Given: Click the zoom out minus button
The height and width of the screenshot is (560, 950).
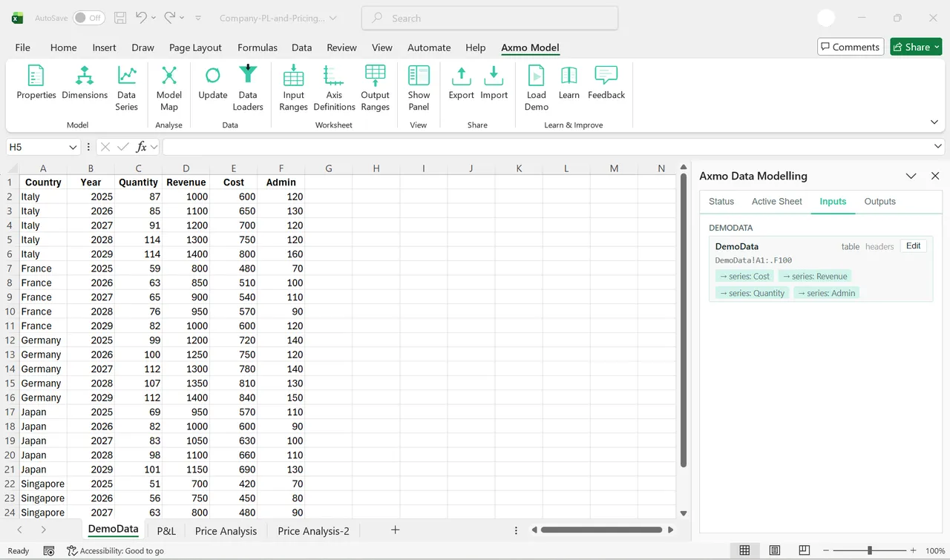Looking at the screenshot, I should coord(825,550).
